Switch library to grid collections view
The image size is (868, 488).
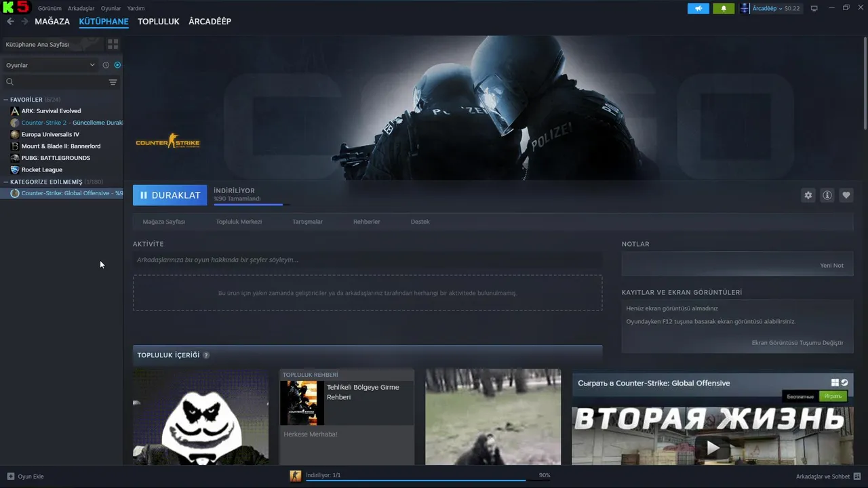click(113, 44)
